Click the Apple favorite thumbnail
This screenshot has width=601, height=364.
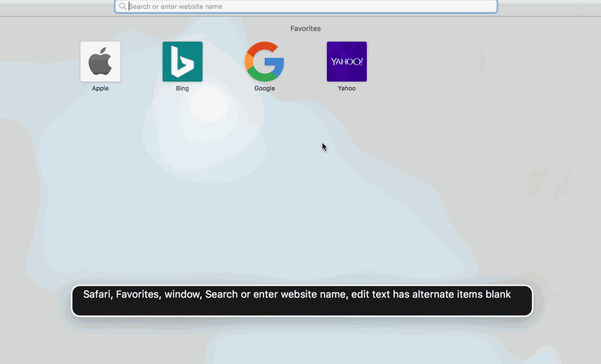tap(100, 62)
